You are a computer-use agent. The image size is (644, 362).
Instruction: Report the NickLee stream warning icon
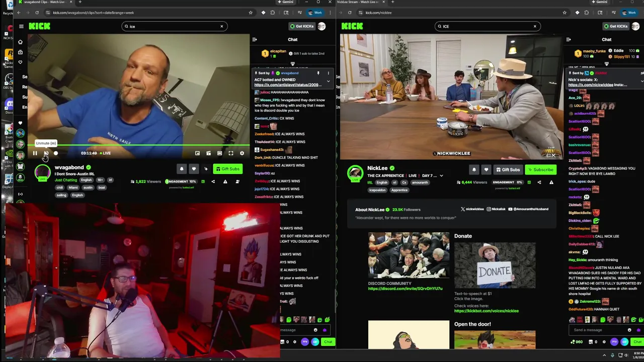551,182
